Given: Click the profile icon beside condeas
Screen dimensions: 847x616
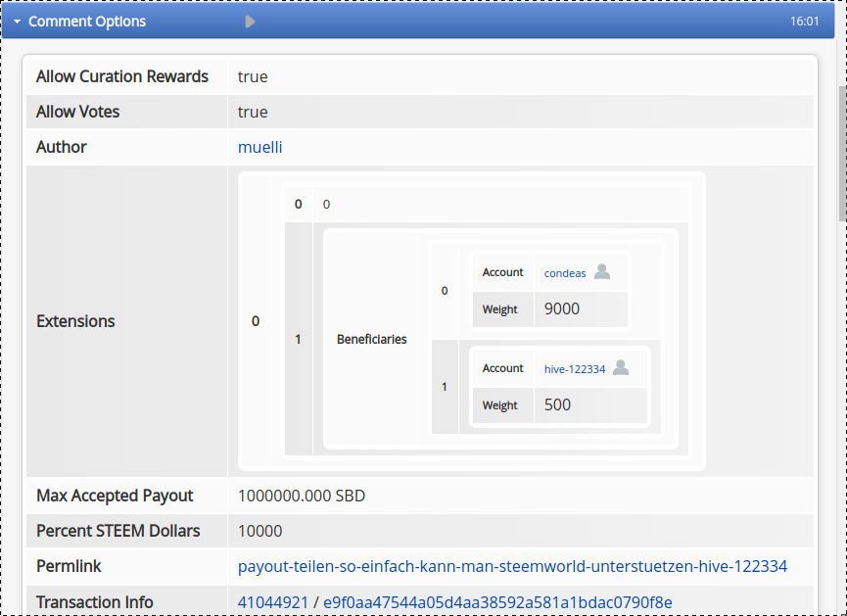Looking at the screenshot, I should pos(602,272).
